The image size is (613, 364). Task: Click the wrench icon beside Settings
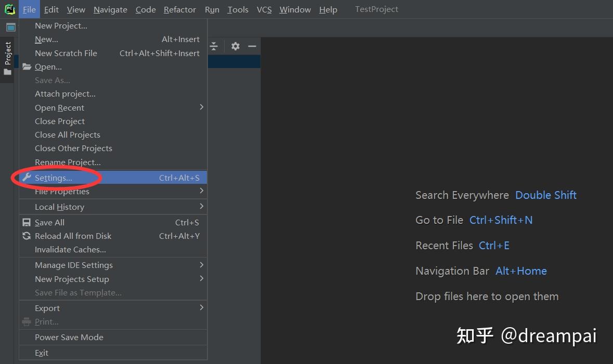pos(27,178)
